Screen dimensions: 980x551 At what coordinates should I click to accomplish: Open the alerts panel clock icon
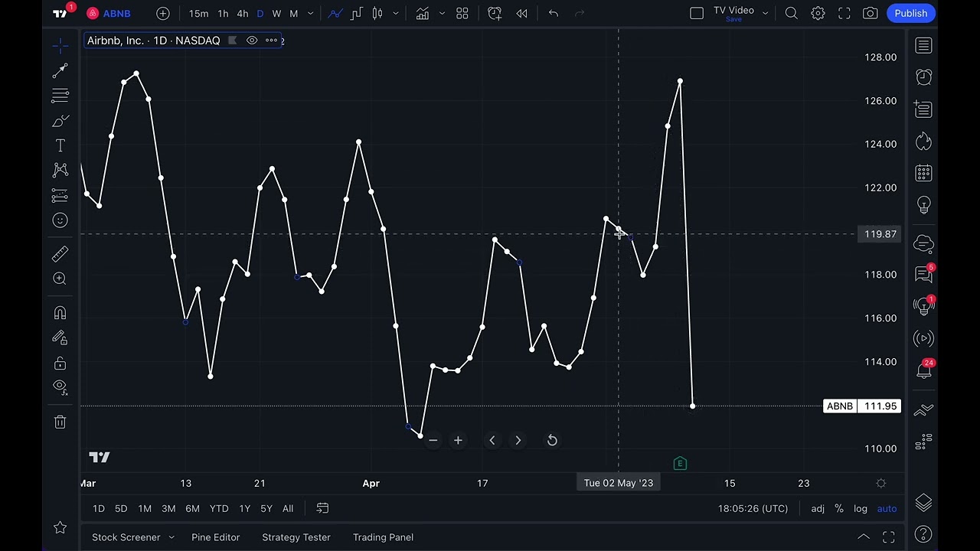pyautogui.click(x=924, y=77)
